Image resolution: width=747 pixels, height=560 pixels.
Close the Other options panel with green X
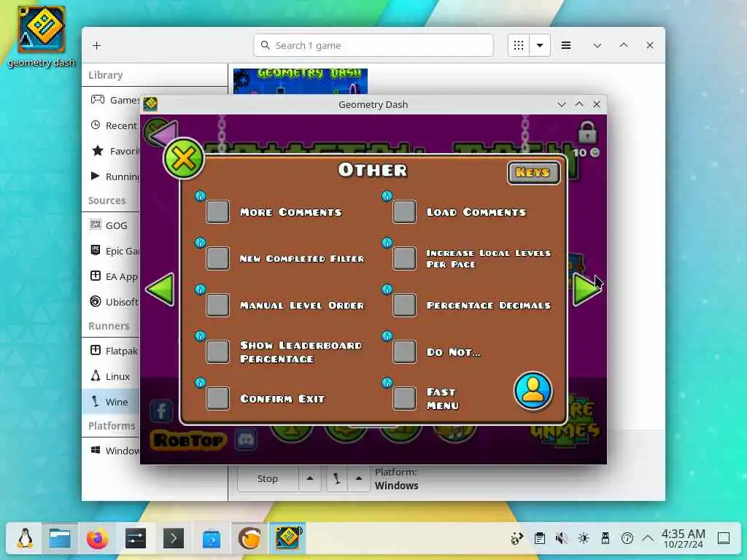[x=183, y=158]
